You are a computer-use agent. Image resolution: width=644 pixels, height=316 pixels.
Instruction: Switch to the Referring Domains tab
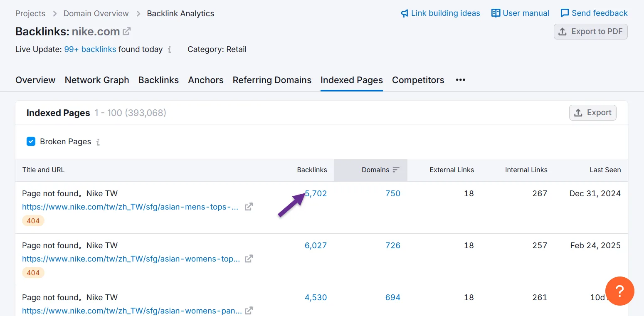click(x=272, y=80)
